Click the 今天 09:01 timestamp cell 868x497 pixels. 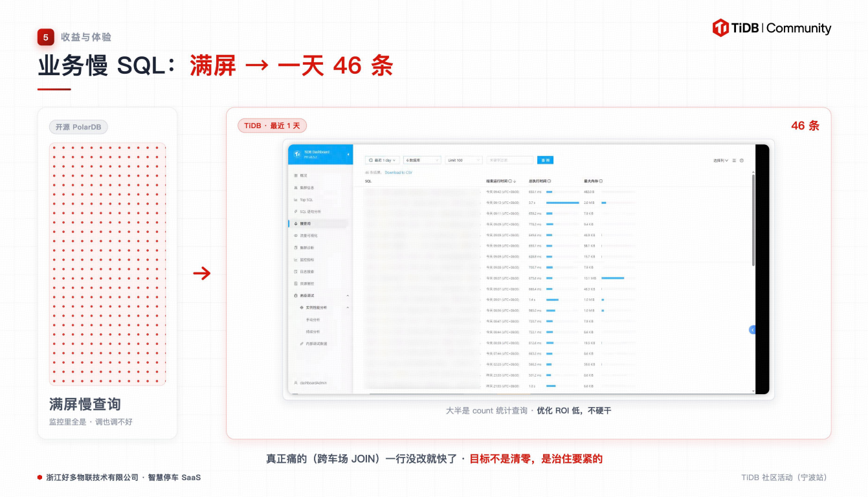point(502,300)
